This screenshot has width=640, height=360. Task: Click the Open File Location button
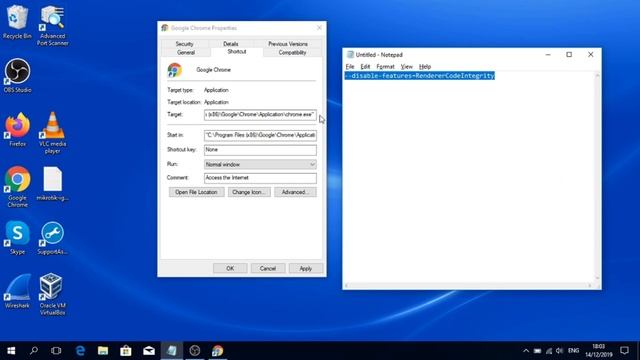pos(196,192)
